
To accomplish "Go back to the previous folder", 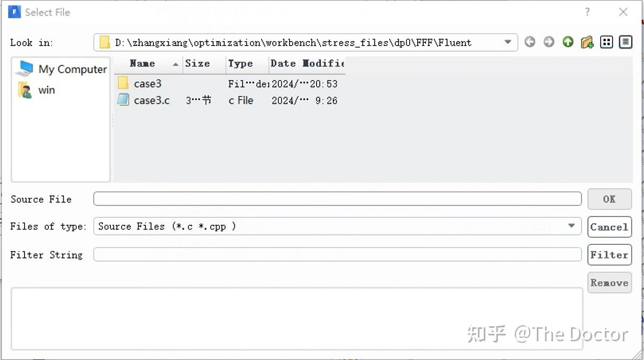I will coord(530,41).
